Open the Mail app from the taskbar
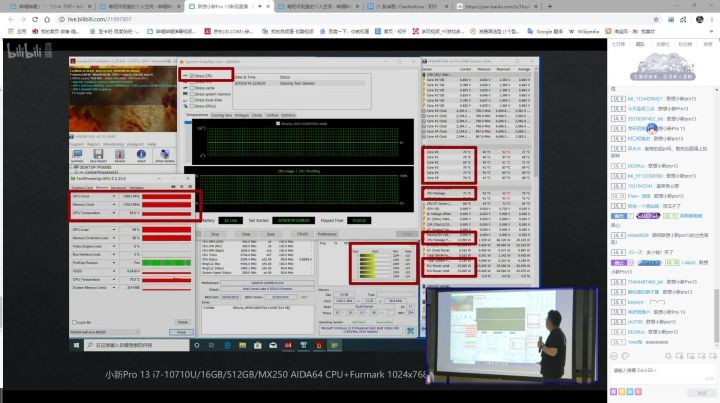The image size is (720, 403). pyautogui.click(x=273, y=345)
